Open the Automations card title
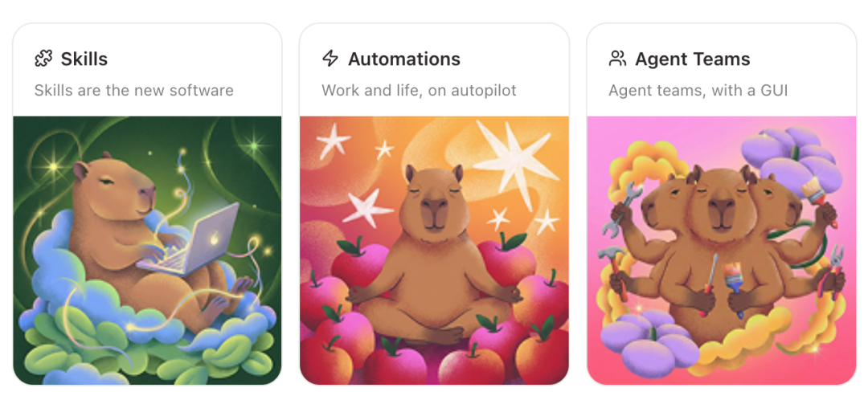Image resolution: width=868 pixels, height=400 pixels. (404, 59)
